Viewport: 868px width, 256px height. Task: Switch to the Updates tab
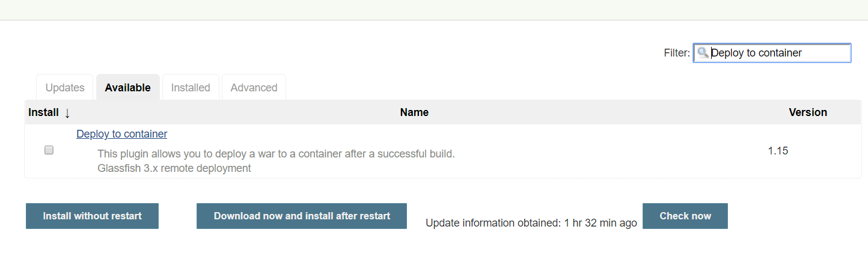pyautogui.click(x=65, y=88)
